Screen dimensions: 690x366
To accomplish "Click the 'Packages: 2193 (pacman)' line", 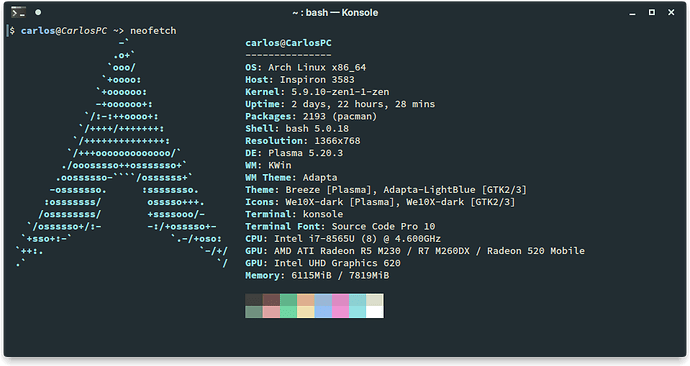I will click(x=311, y=117).
